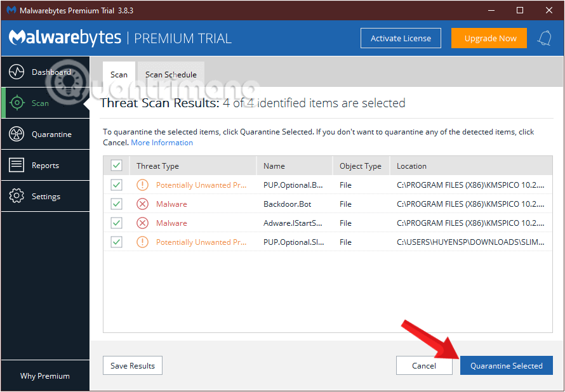This screenshot has width=565, height=392.
Task: Click Why Premium at sidebar bottom
Action: pos(45,376)
